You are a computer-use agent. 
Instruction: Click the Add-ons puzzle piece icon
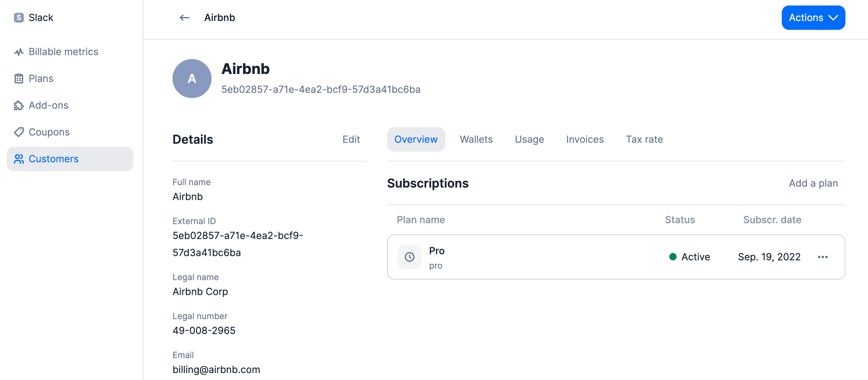click(x=19, y=105)
